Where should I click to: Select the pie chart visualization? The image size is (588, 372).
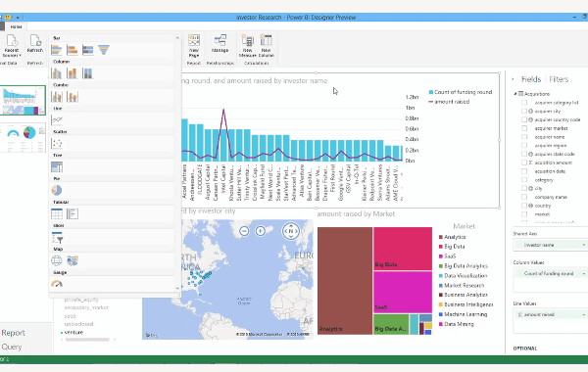57,190
